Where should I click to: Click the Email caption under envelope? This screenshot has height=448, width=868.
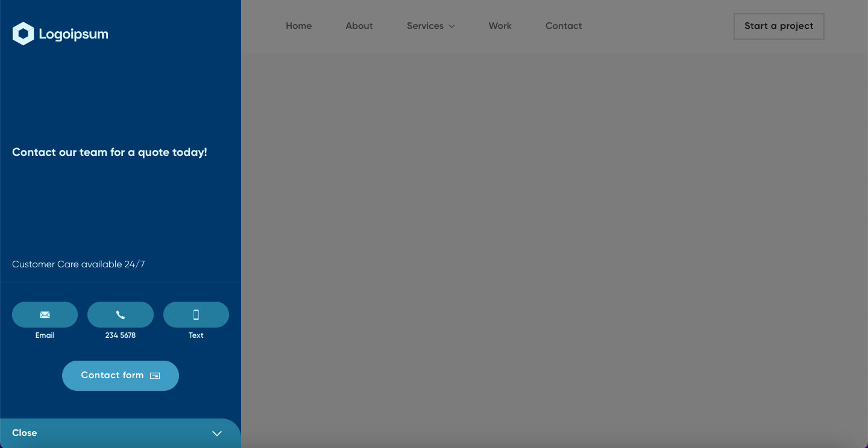pyautogui.click(x=45, y=335)
